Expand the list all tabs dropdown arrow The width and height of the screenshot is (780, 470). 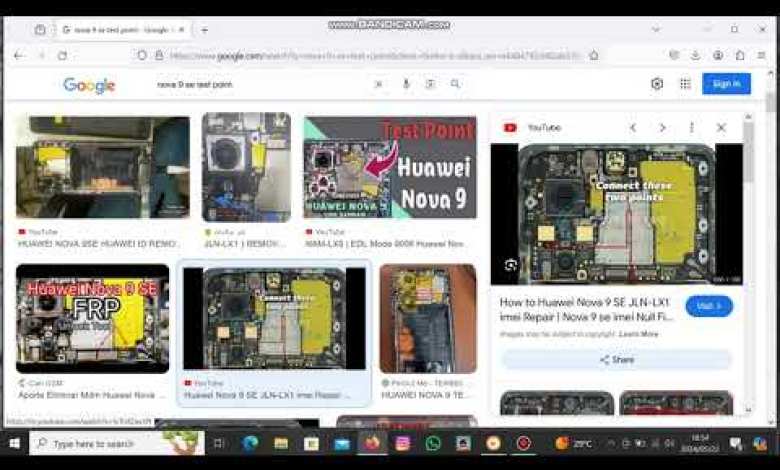pyautogui.click(x=656, y=29)
